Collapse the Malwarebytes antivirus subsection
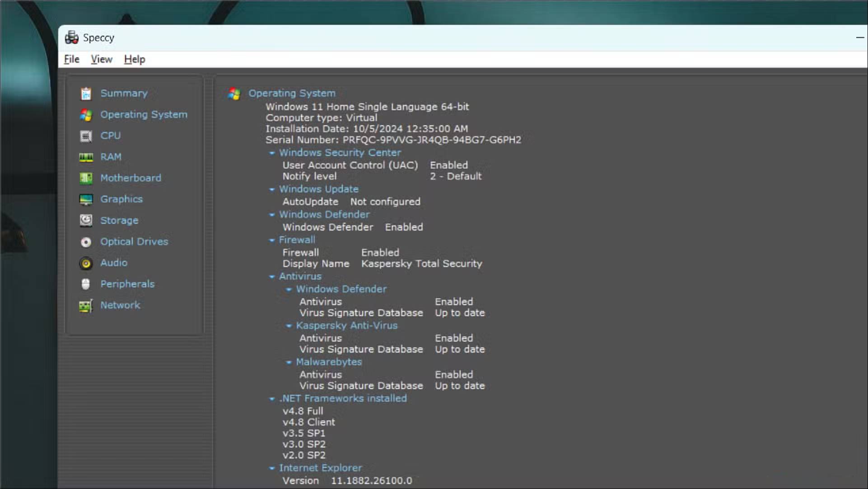The height and width of the screenshot is (489, 868). click(x=289, y=362)
